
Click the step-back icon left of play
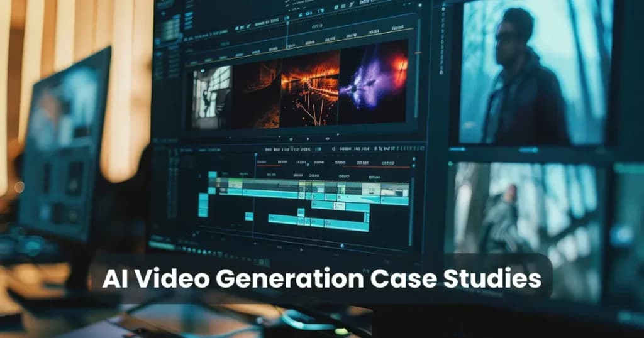292,139
